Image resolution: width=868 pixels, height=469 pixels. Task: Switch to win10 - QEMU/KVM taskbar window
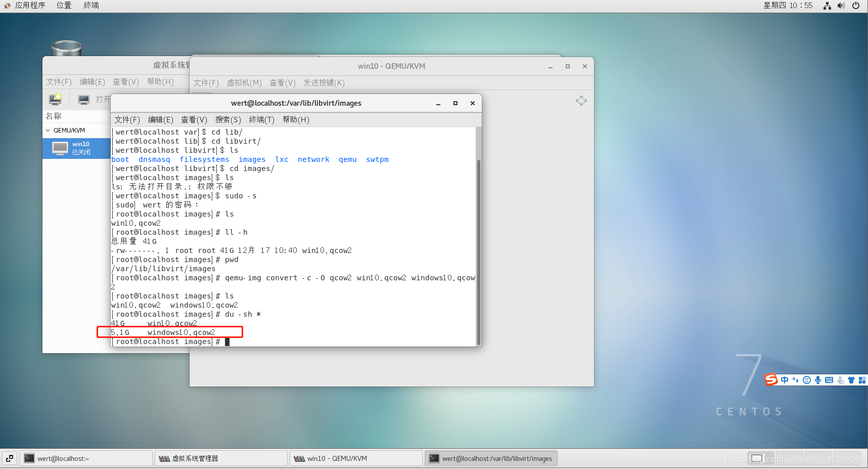[x=356, y=458]
